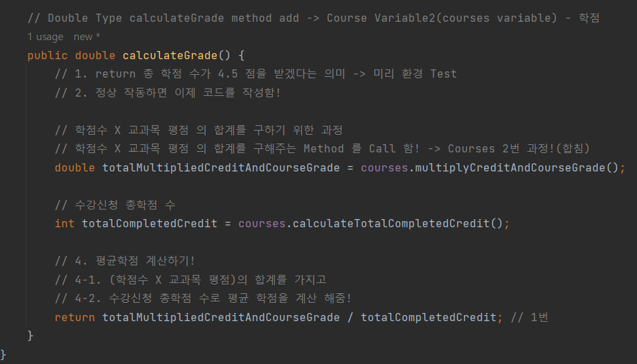The image size is (637, 364).
Task: Click comment '// 2. 정상 작동하면 이제 코드를 작성함!'
Action: 168,93
